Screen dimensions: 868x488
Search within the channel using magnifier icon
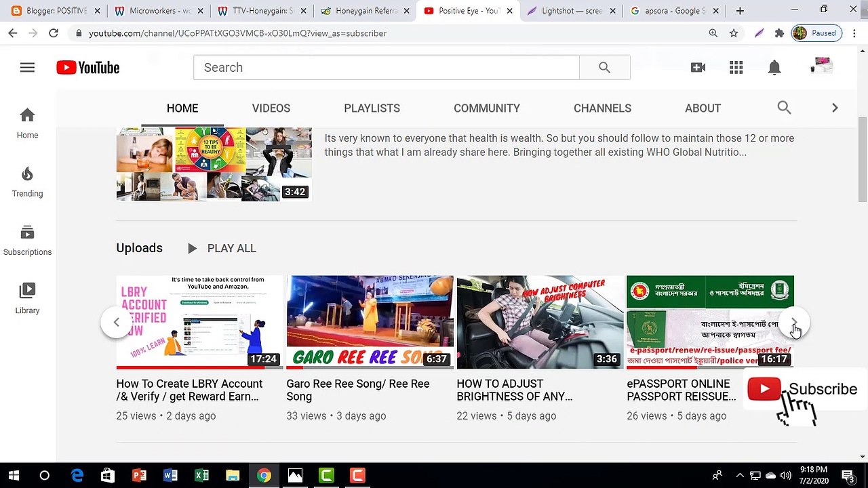(x=784, y=108)
